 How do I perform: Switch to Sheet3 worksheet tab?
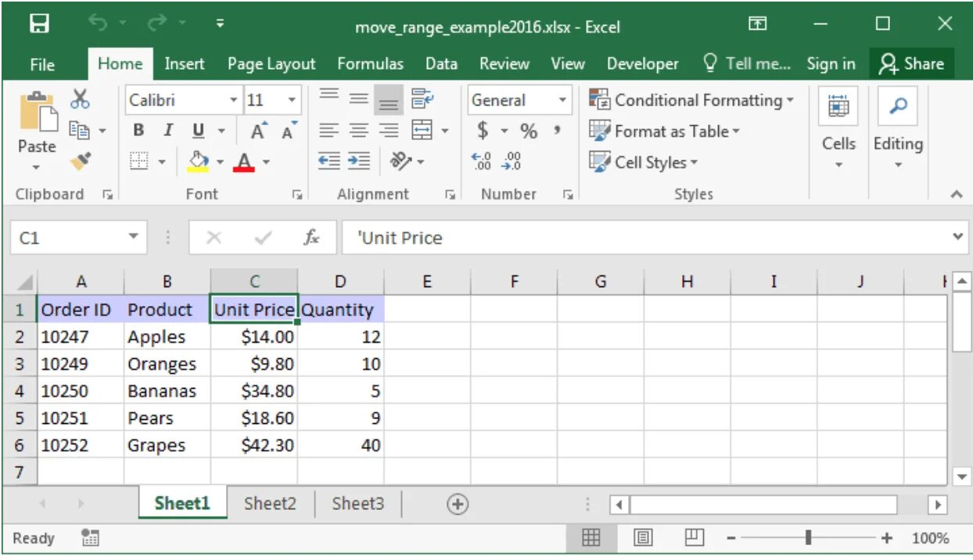357,504
